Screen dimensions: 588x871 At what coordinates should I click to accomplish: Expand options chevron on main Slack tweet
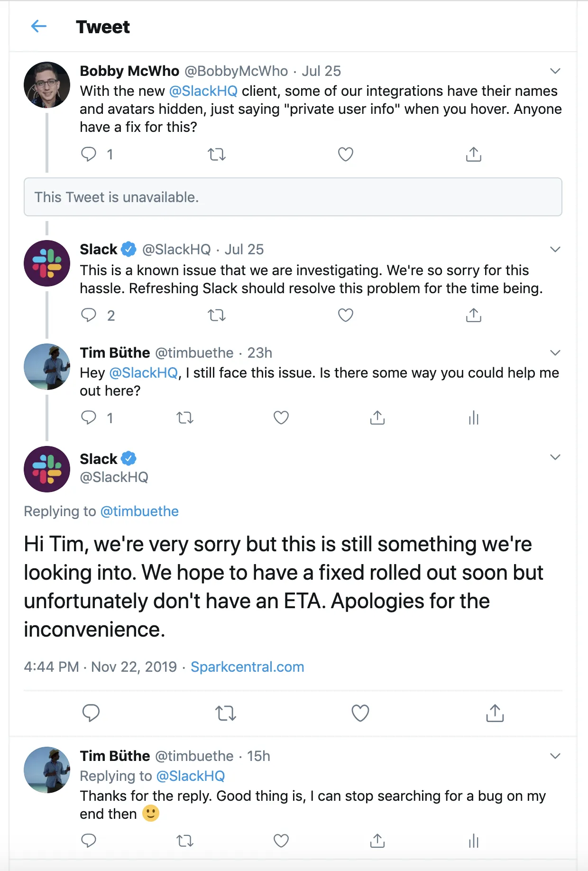point(555,457)
